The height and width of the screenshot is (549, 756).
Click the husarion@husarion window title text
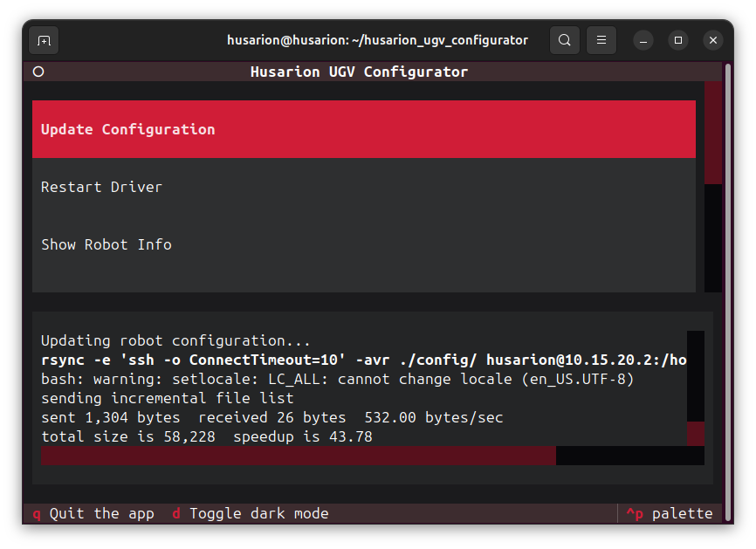[x=377, y=40]
